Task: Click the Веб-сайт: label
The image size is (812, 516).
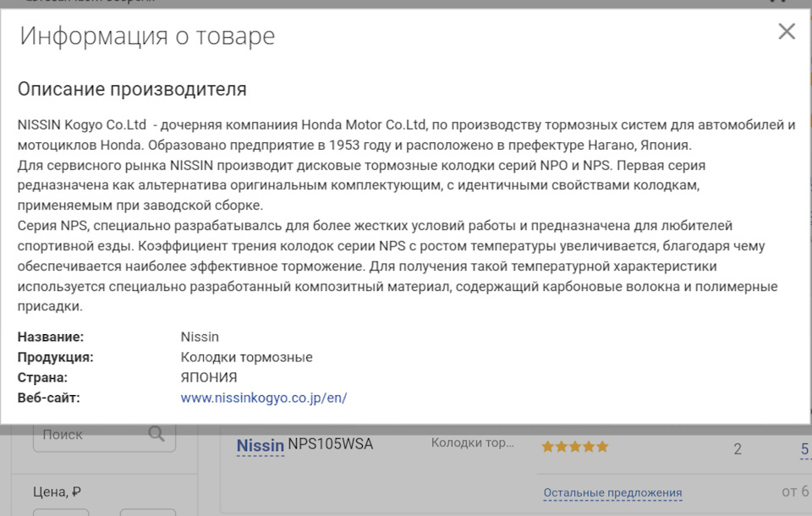Action: (x=49, y=398)
